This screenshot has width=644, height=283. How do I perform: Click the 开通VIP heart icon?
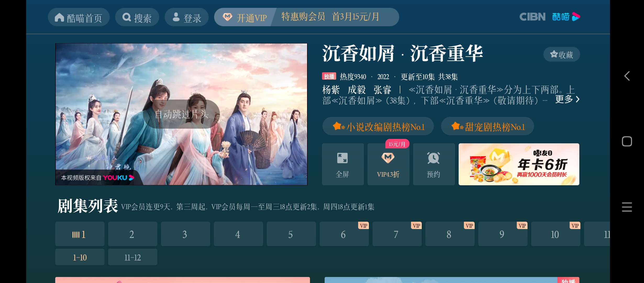click(227, 17)
